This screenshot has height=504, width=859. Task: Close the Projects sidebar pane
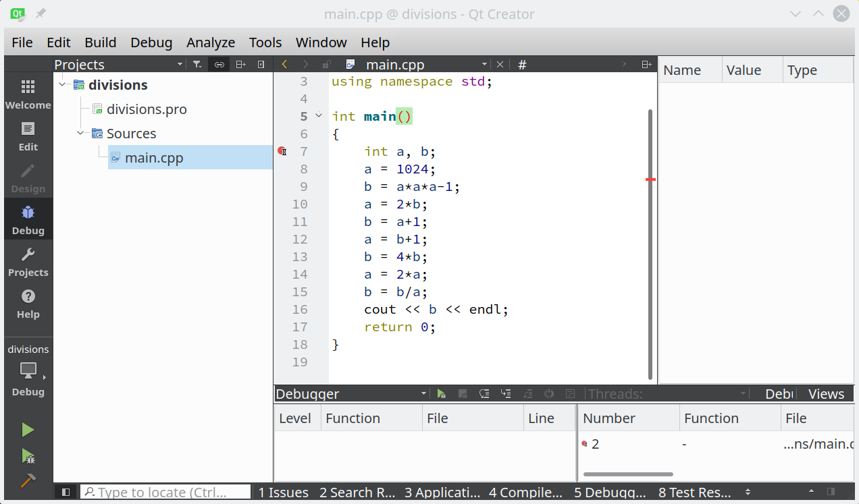tap(261, 65)
